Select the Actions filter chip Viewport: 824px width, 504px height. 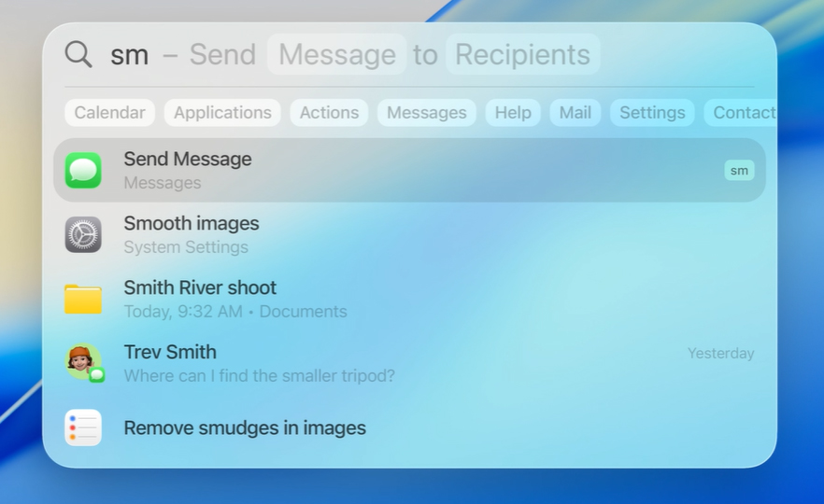click(330, 112)
